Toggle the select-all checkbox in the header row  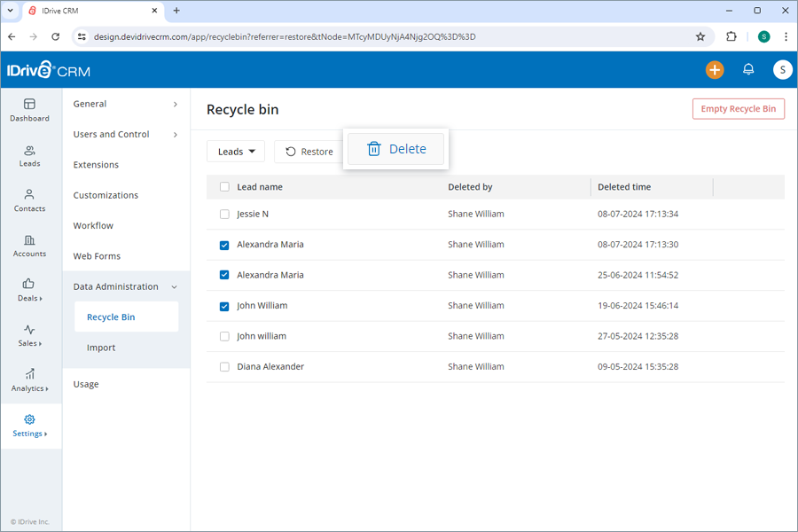(224, 186)
